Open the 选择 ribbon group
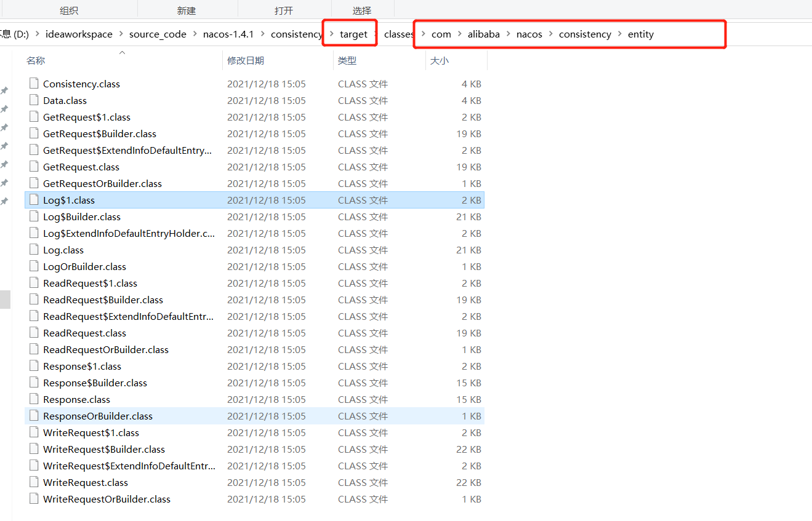 [x=362, y=10]
